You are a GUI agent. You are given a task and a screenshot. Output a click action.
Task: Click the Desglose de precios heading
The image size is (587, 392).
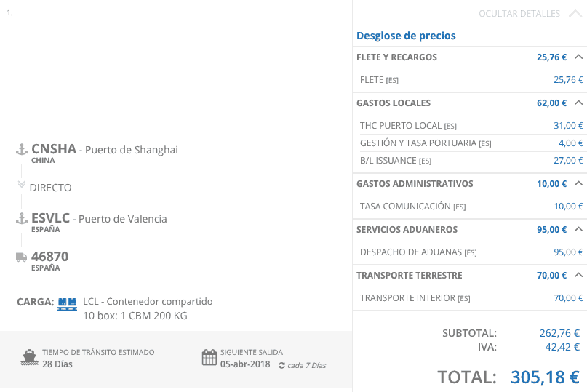[x=406, y=35]
